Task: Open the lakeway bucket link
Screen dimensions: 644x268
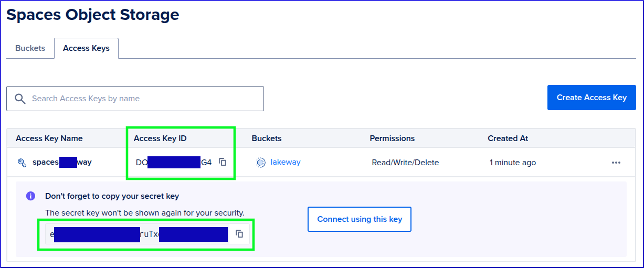Action: (286, 162)
